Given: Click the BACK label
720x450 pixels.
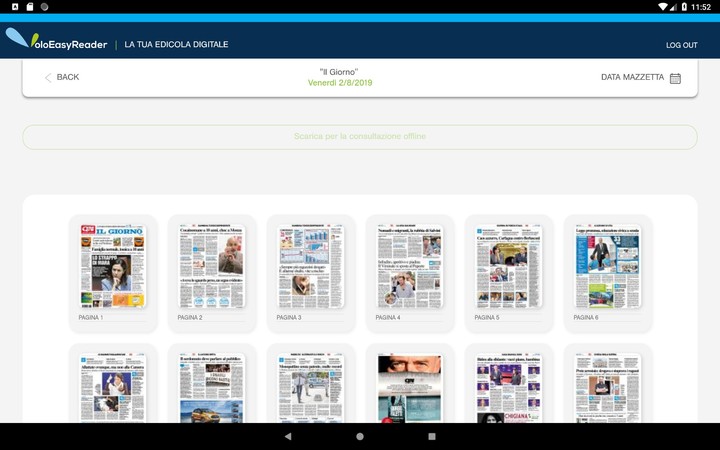Looking at the screenshot, I should pos(68,77).
